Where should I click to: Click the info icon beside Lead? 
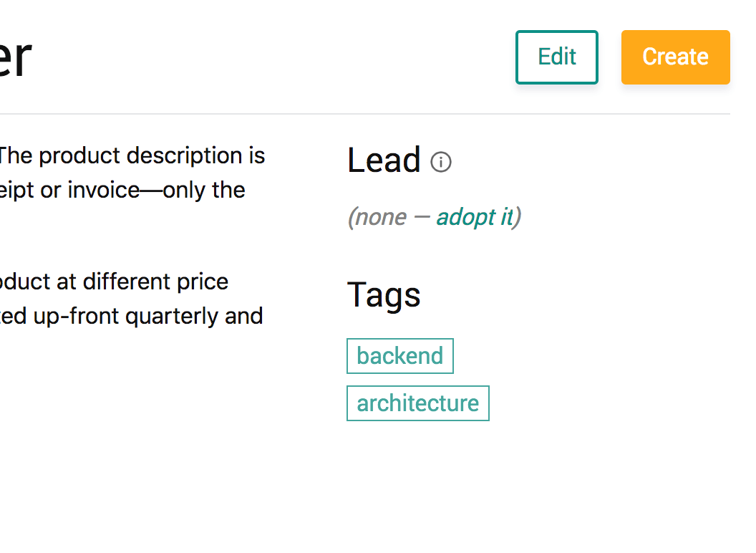click(x=441, y=162)
